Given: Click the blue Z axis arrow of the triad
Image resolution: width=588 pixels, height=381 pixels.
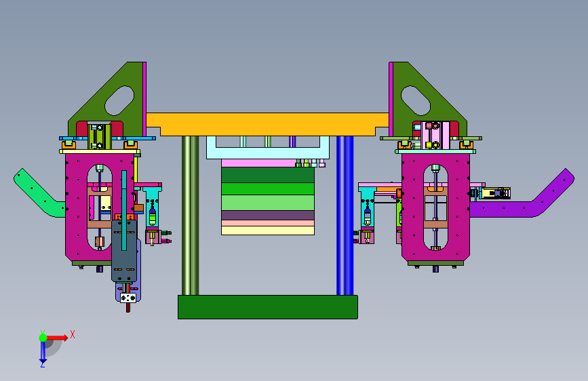Looking at the screenshot, I should pyautogui.click(x=43, y=352).
